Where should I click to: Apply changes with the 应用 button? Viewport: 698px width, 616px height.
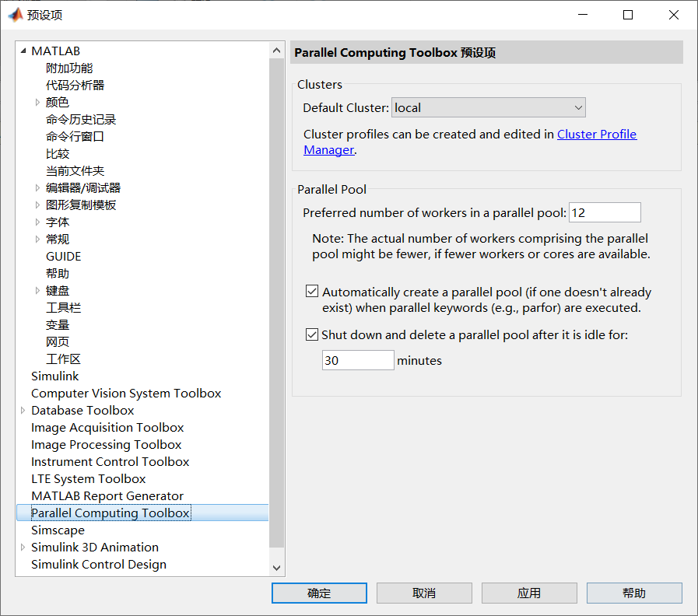(529, 593)
